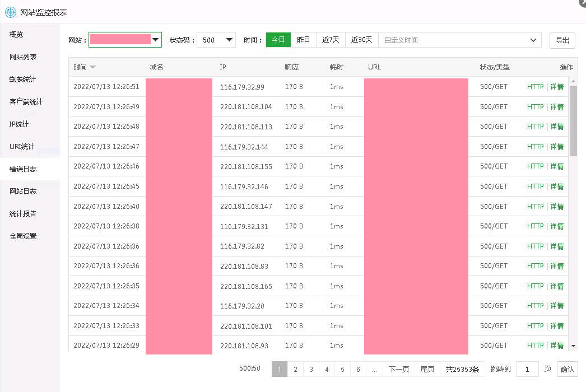586x392 pixels.
Task: Click the 状态/类型 column header
Action: pos(495,67)
